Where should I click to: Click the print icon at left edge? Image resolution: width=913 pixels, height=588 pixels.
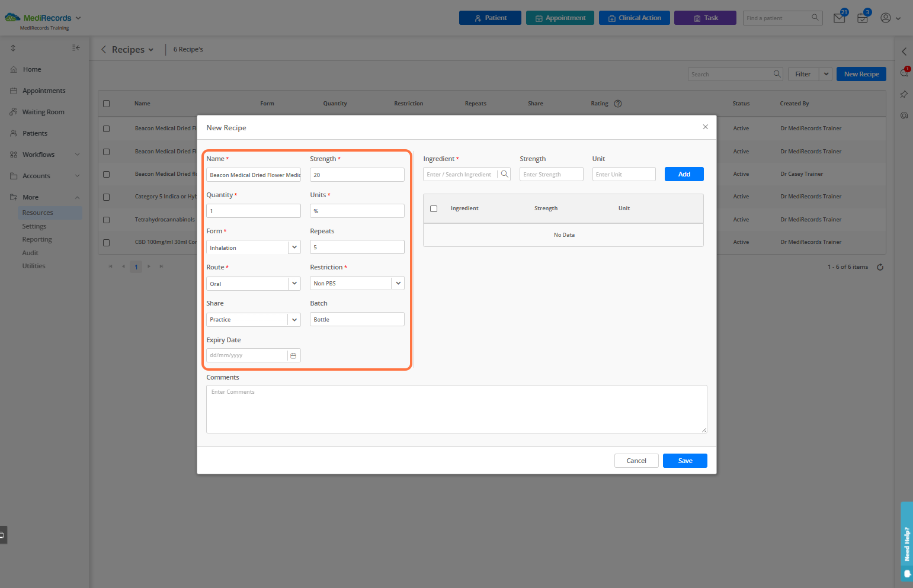point(2,535)
